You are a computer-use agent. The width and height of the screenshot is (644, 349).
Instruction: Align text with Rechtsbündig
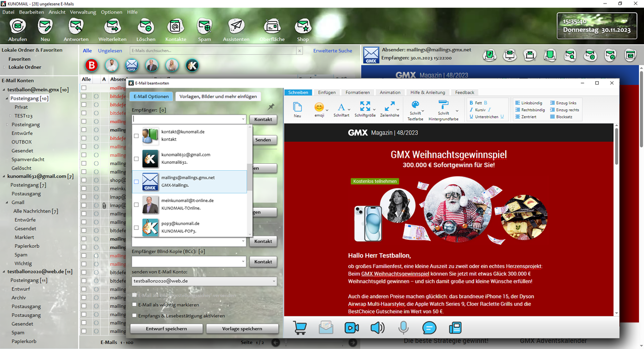pyautogui.click(x=530, y=110)
